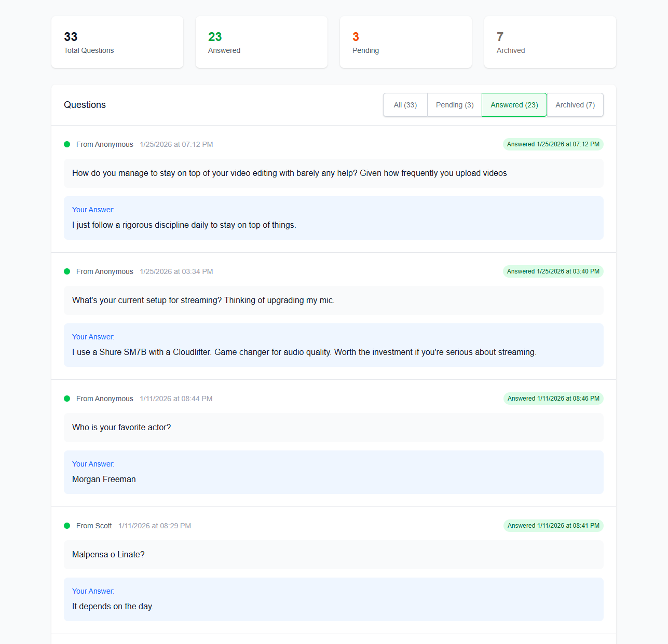668x644 pixels.
Task: Expand the Pending (3) question list
Action: pyautogui.click(x=454, y=105)
